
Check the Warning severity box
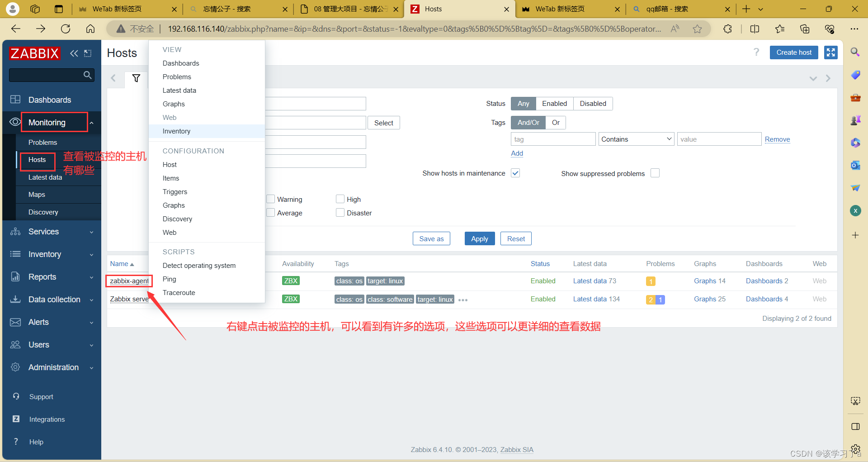click(x=271, y=199)
